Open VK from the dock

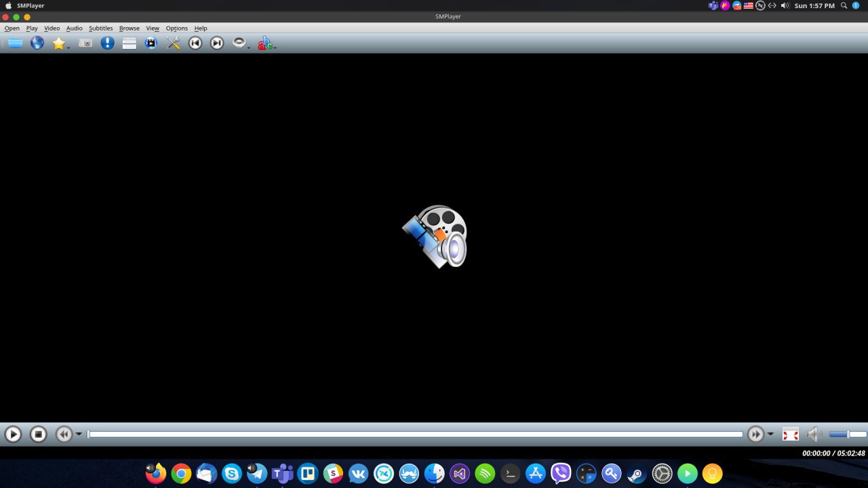pyautogui.click(x=358, y=473)
